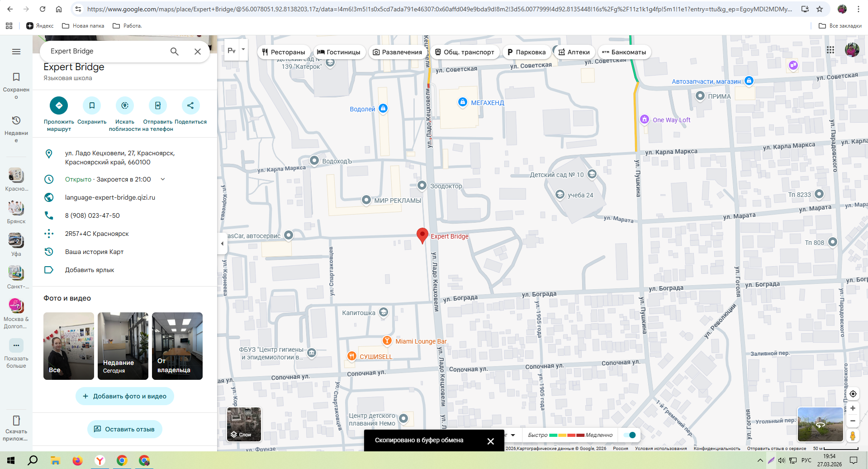Open Google account avatar on map
The height and width of the screenshot is (469, 868).
click(852, 50)
